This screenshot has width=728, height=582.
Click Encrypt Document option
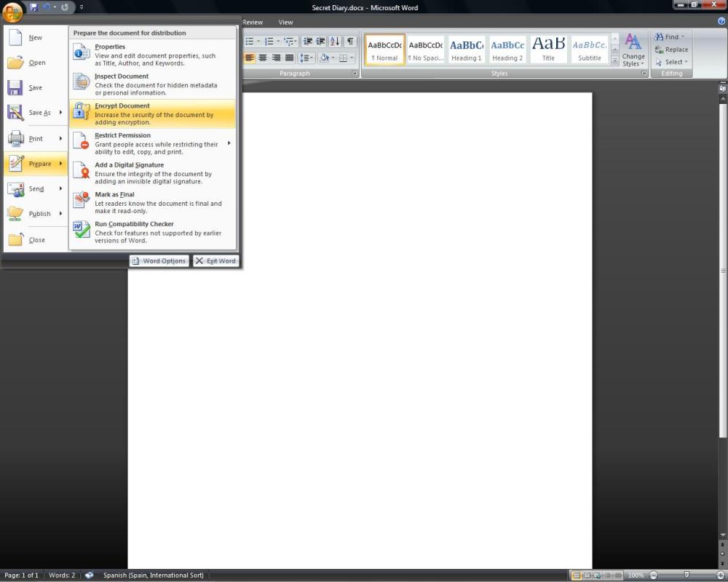(x=153, y=113)
